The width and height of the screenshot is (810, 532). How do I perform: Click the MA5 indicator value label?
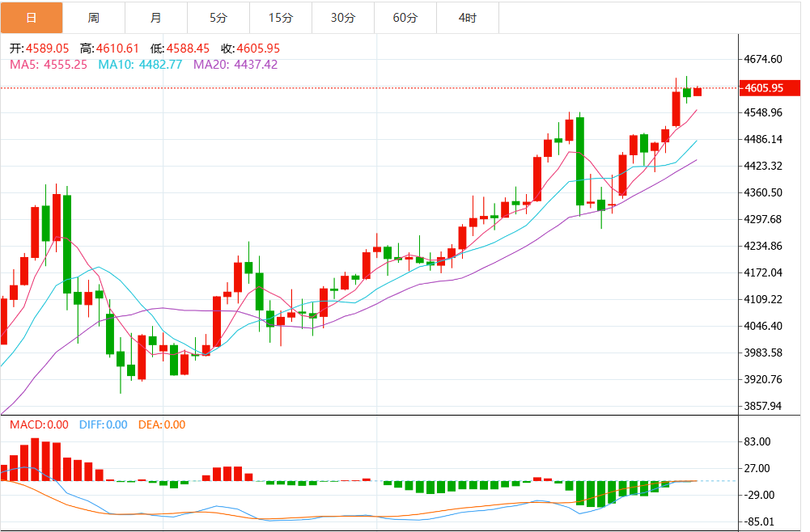click(48, 64)
